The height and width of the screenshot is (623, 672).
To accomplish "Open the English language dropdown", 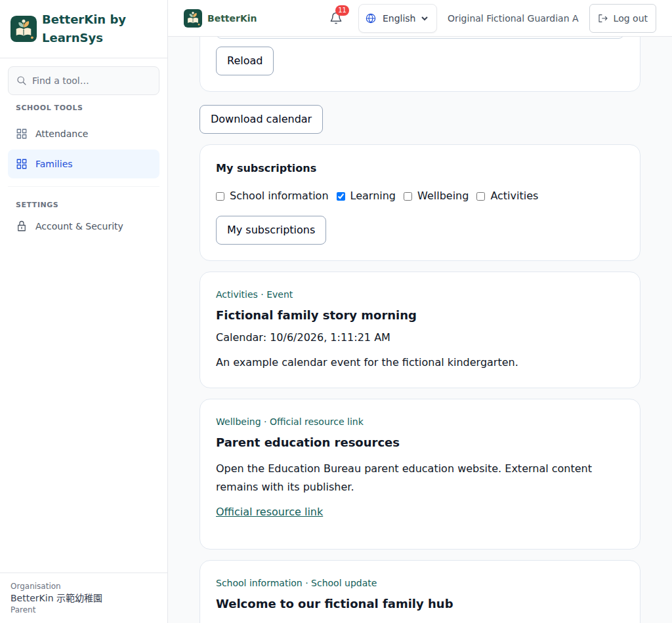I will coord(398,18).
